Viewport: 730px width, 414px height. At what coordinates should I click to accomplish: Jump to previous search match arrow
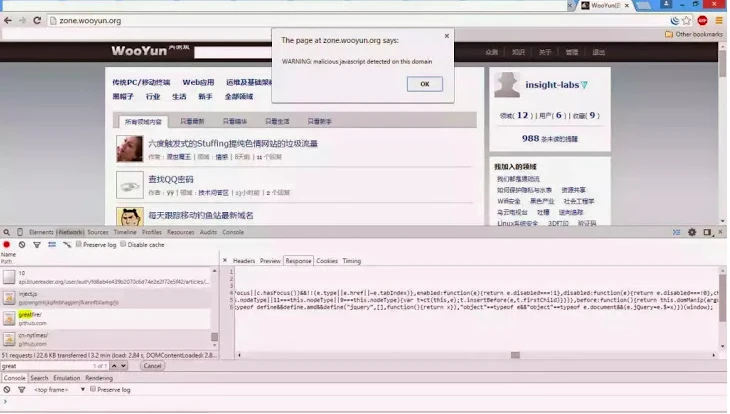[114, 366]
